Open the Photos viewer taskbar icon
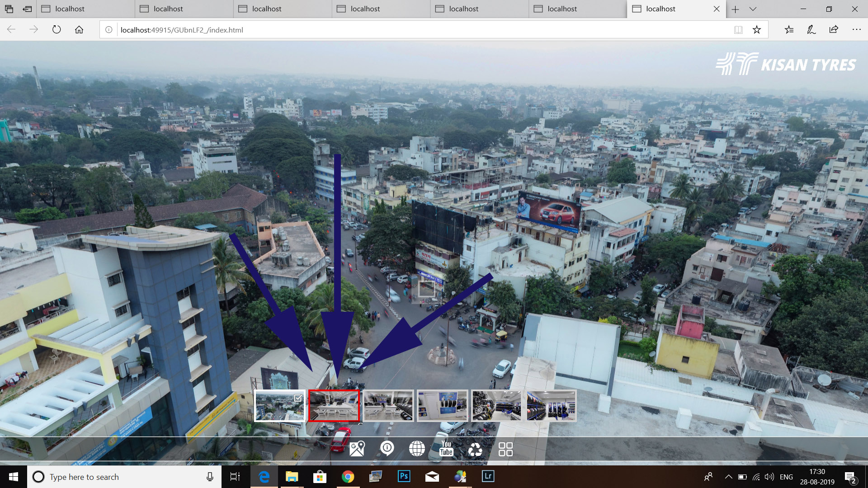This screenshot has height=488, width=868. (376, 477)
